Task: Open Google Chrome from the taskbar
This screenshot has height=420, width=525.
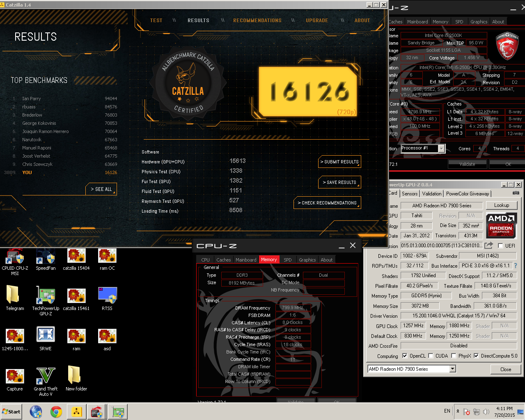Action: click(56, 411)
